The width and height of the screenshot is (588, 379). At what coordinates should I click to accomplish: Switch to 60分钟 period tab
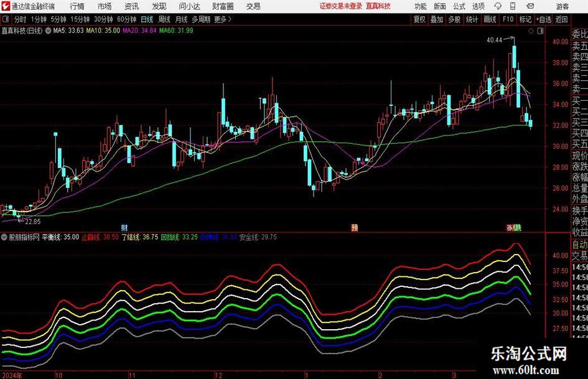126,19
